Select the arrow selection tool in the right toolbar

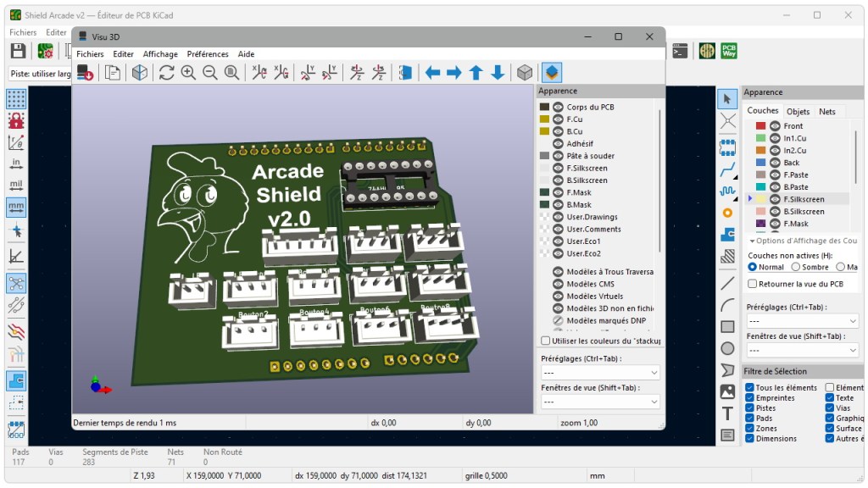726,100
